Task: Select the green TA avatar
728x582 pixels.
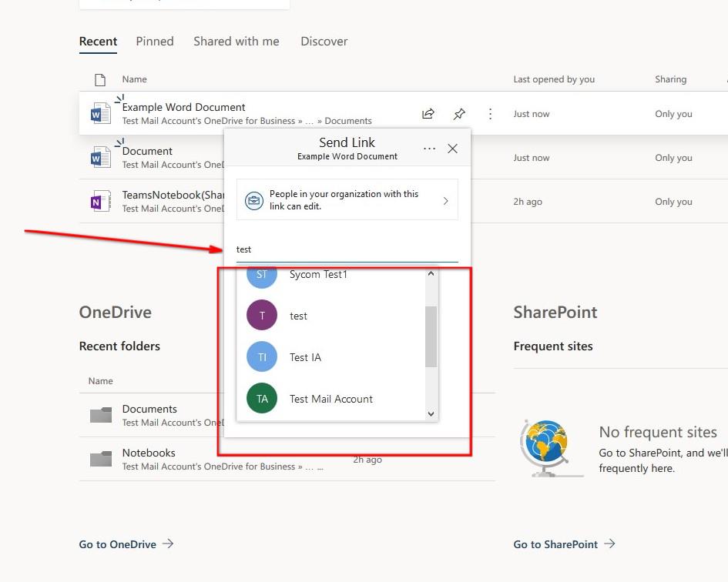Action: (262, 398)
